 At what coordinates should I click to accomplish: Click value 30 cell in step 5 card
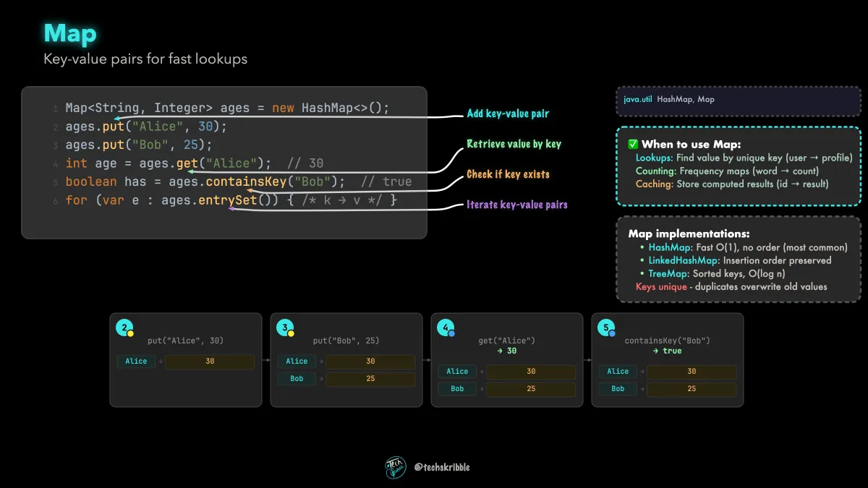point(692,372)
